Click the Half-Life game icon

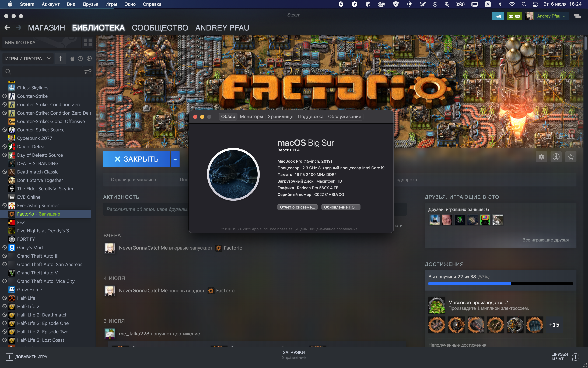coord(12,298)
